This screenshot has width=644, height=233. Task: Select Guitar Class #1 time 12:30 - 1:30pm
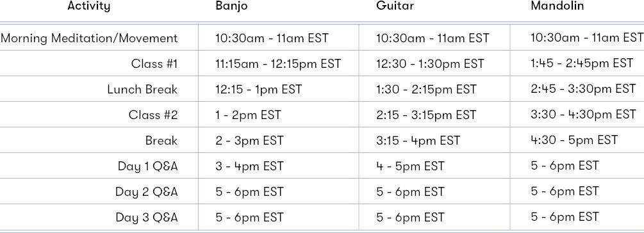point(430,64)
